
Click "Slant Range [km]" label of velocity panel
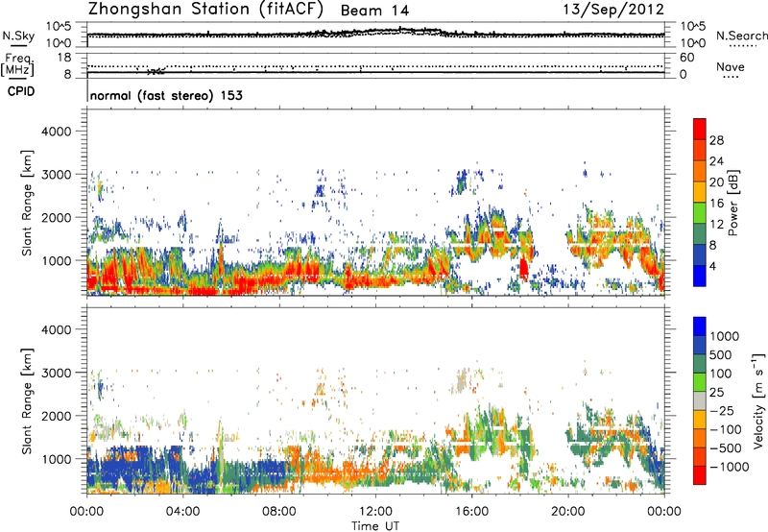point(27,401)
